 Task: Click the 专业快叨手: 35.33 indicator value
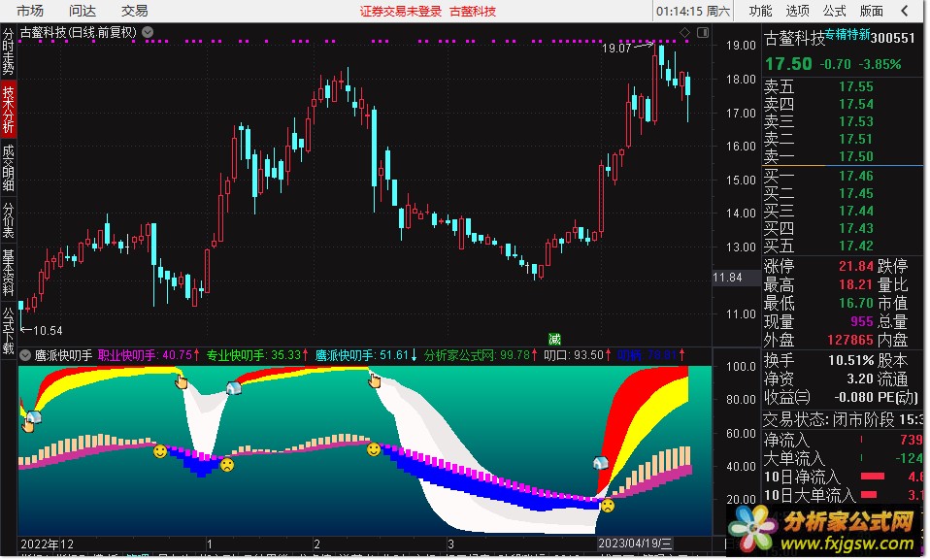[x=257, y=355]
